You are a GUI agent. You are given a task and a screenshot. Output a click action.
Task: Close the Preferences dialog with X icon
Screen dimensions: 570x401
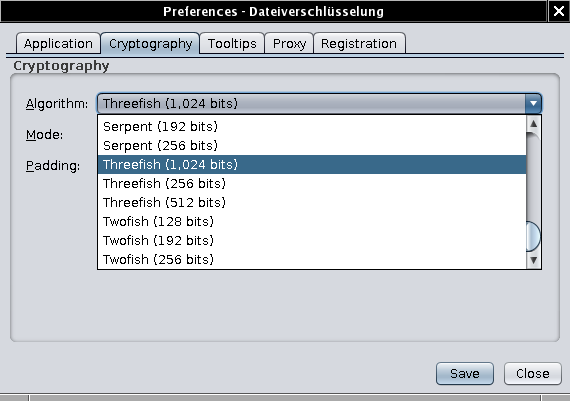point(559,11)
